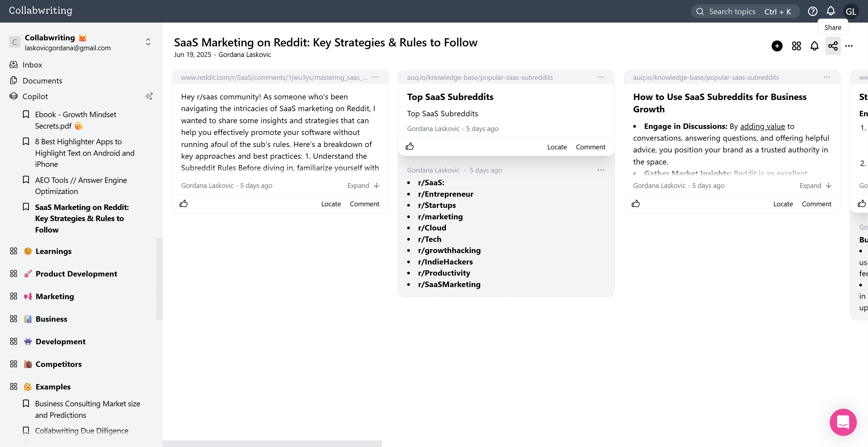Like the How to Use SaaS Subreddits card
This screenshot has height=447, width=868.
[636, 203]
